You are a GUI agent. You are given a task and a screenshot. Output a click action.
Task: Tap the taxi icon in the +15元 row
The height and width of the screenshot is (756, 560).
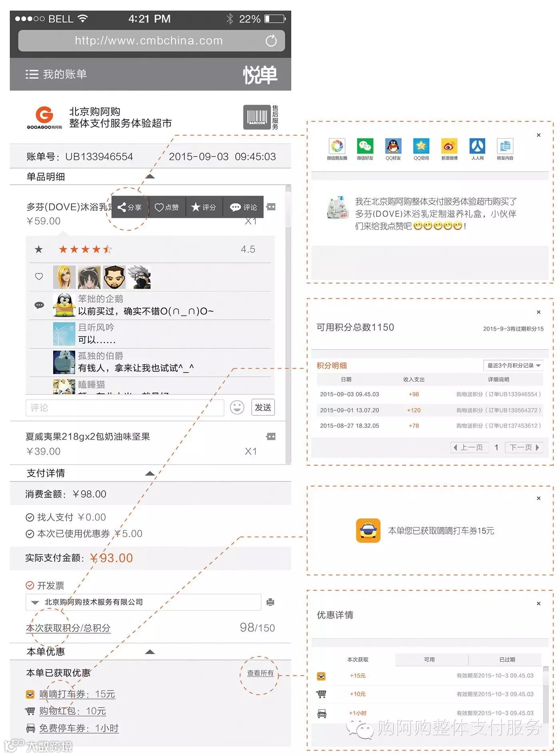(x=321, y=676)
